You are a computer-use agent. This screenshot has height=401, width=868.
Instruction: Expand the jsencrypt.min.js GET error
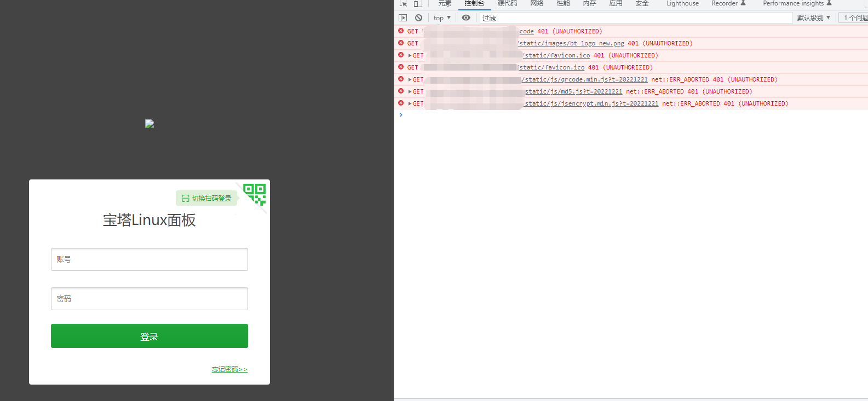410,103
